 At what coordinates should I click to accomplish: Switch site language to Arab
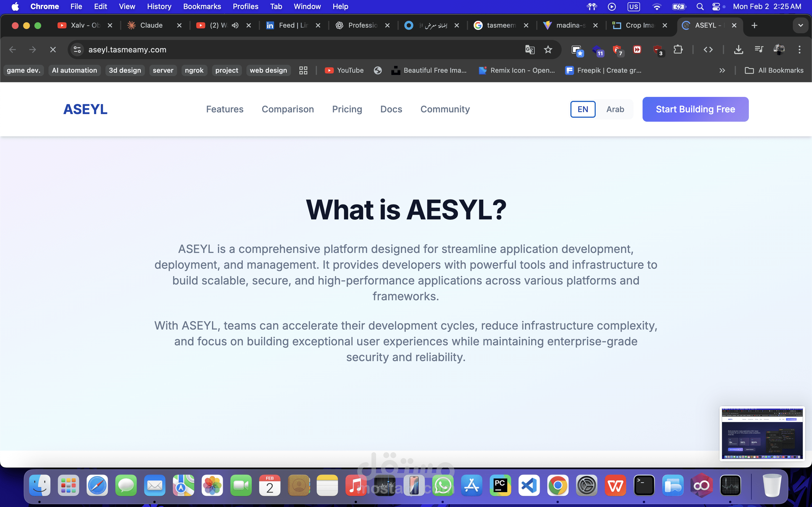615,109
